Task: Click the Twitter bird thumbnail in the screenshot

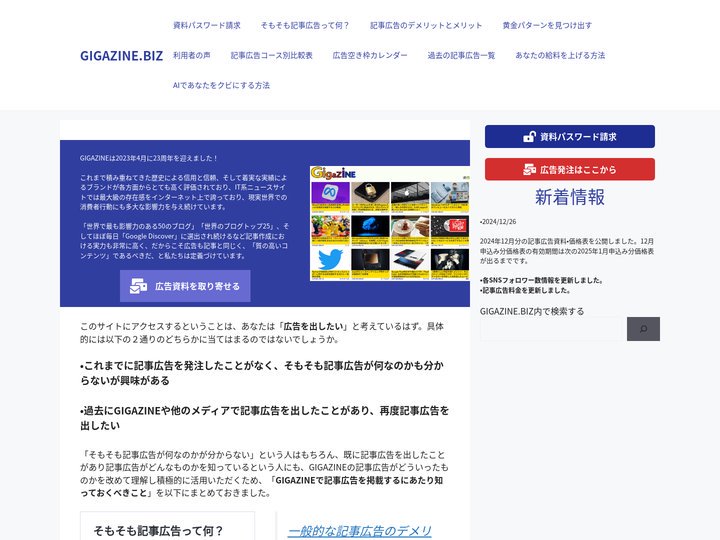Action: [330, 260]
